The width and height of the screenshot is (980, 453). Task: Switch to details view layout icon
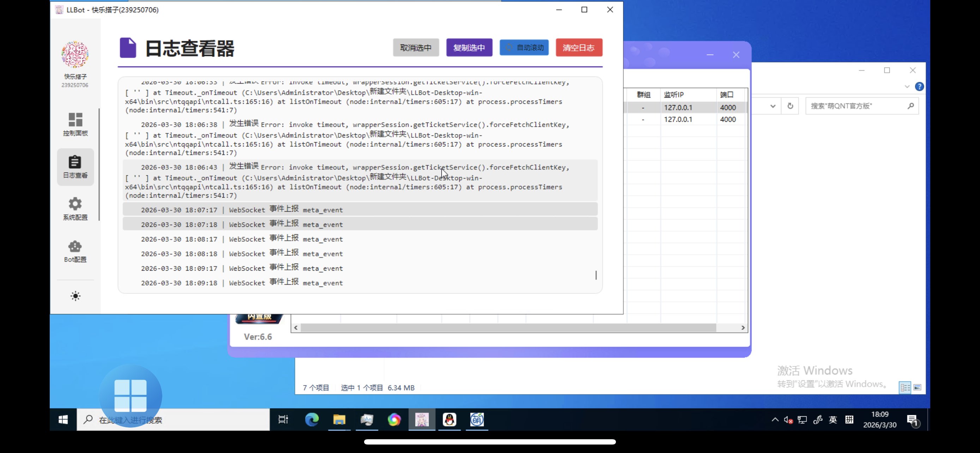905,387
